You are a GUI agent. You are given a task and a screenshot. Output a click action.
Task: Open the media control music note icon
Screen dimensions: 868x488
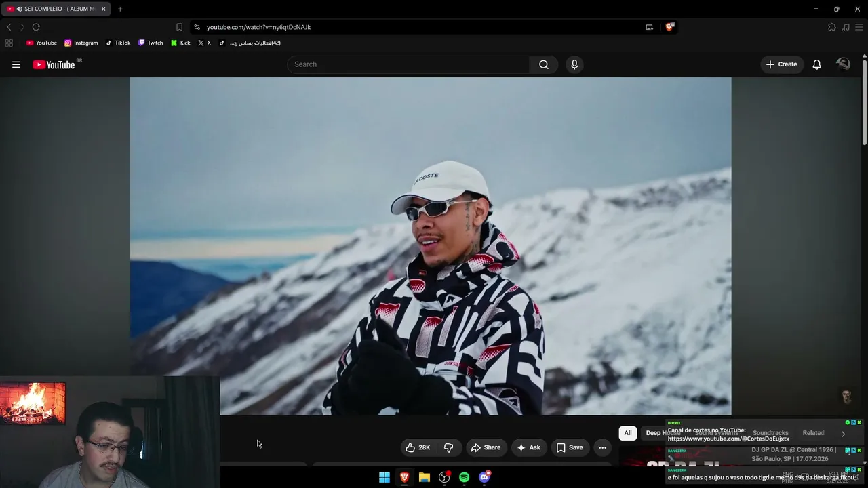point(846,27)
